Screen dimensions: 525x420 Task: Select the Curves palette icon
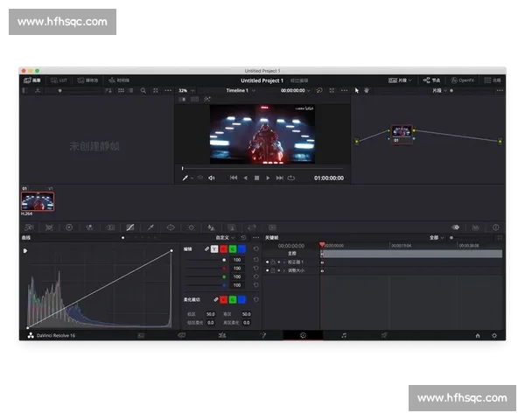[130, 227]
